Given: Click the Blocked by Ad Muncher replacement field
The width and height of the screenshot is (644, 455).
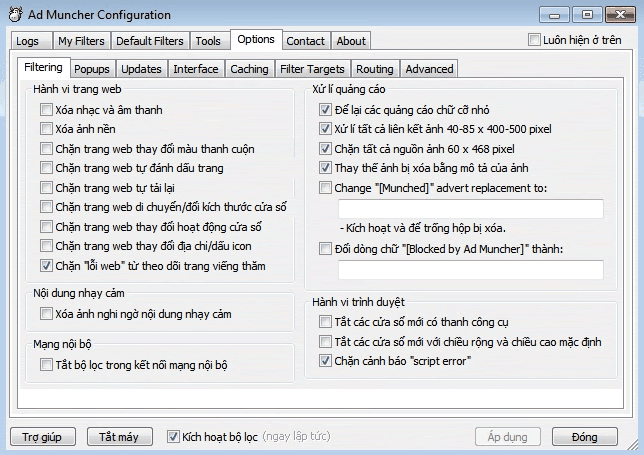Looking at the screenshot, I should (x=471, y=270).
